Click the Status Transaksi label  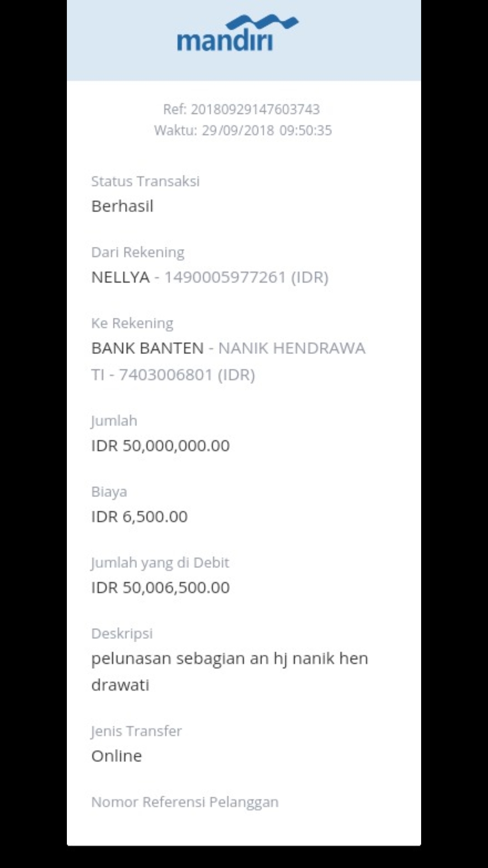point(145,181)
